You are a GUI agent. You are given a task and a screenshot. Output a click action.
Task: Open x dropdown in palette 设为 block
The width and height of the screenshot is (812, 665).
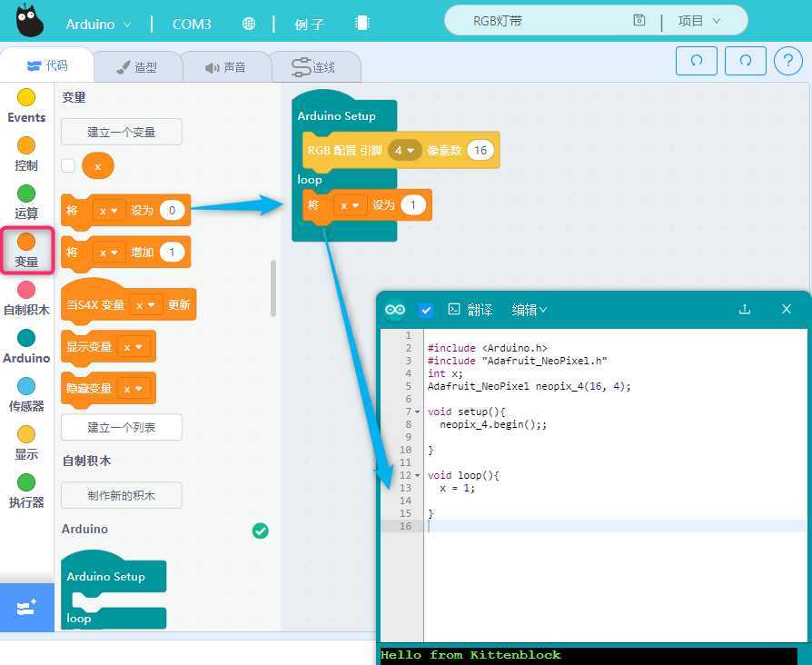point(109,211)
